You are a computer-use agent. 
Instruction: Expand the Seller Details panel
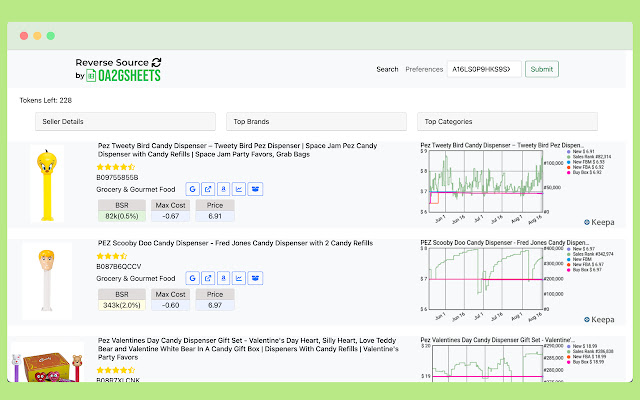pos(125,122)
